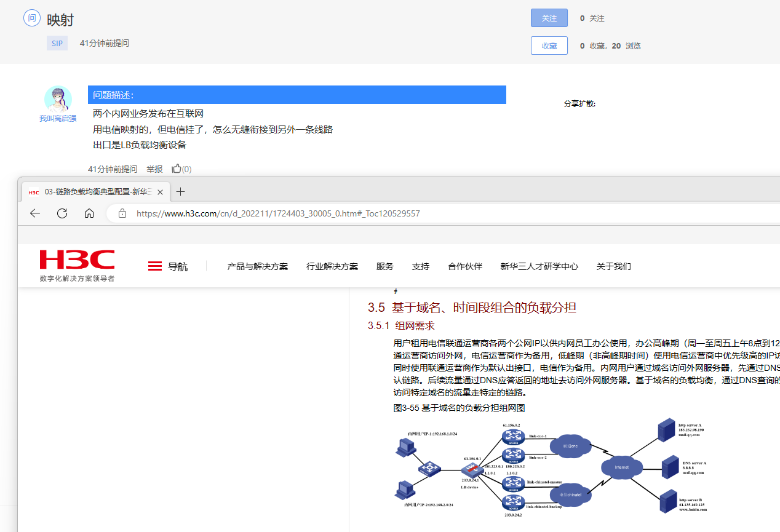The image size is (780, 532).
Task: Click caption 图3-55 基于域名的负载分担组网图
Action: pyautogui.click(x=459, y=408)
